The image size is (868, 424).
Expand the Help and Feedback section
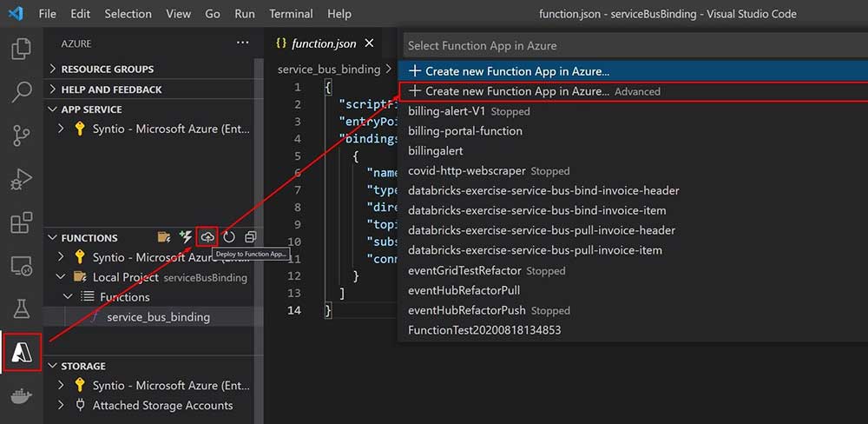coord(148,89)
